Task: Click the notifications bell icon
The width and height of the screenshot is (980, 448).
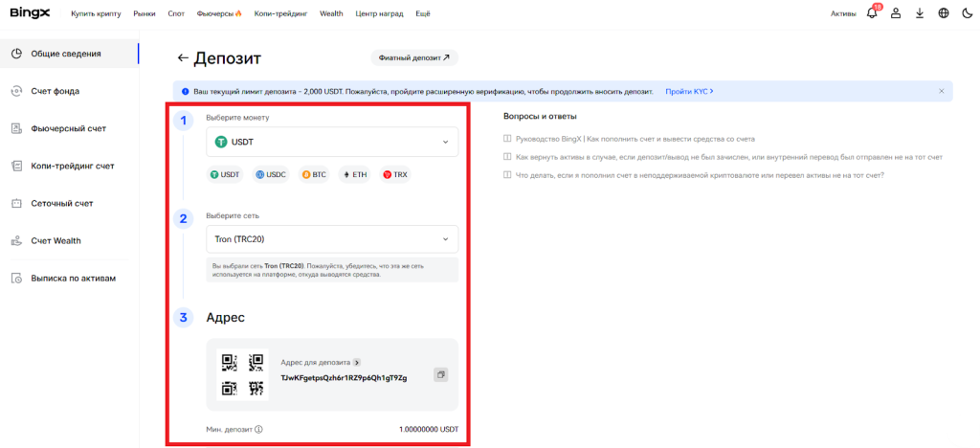Action: pos(872,13)
